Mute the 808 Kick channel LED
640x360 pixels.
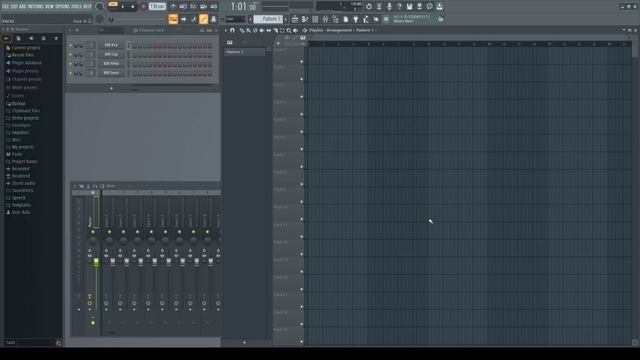[71, 45]
